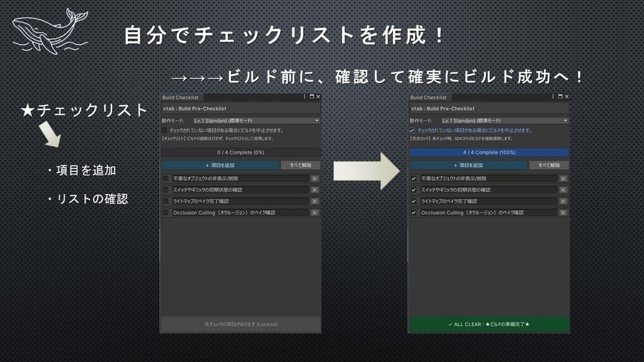Edit Occlusion Culling text field in left window
Viewport: 644px width, 362px height.
[240, 212]
